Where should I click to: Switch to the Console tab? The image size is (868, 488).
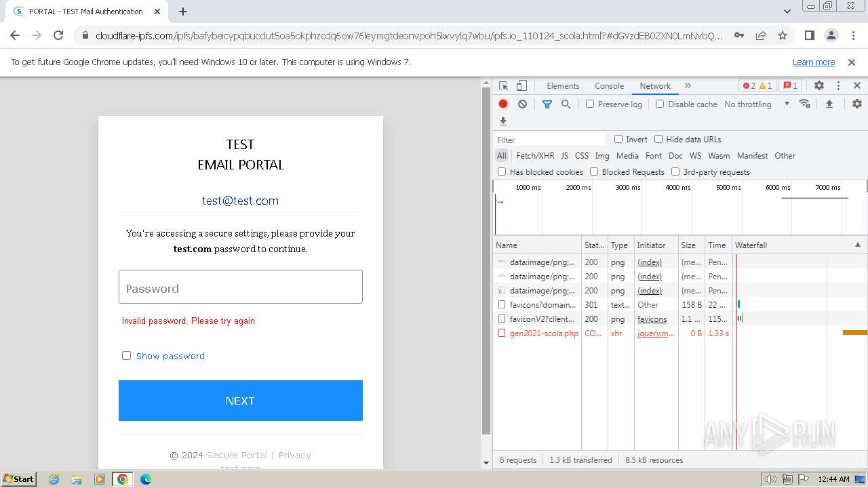[609, 86]
